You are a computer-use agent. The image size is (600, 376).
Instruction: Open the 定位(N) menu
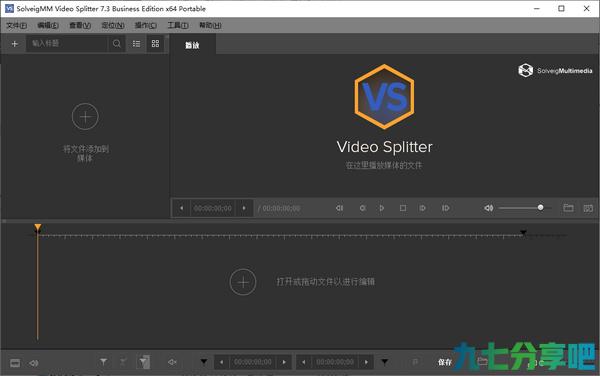113,25
